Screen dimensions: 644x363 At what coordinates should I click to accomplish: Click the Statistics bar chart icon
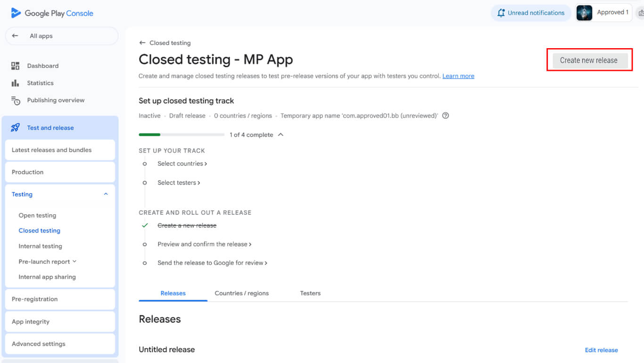point(16,83)
